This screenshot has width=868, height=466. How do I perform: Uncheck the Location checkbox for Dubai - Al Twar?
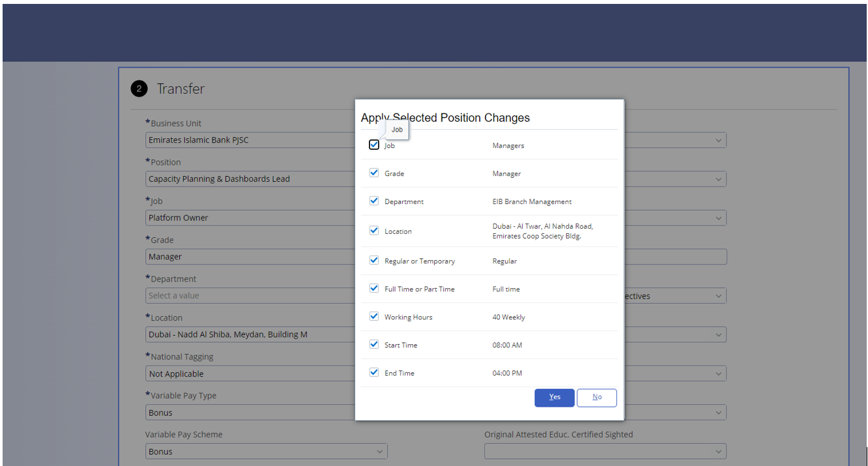click(374, 230)
